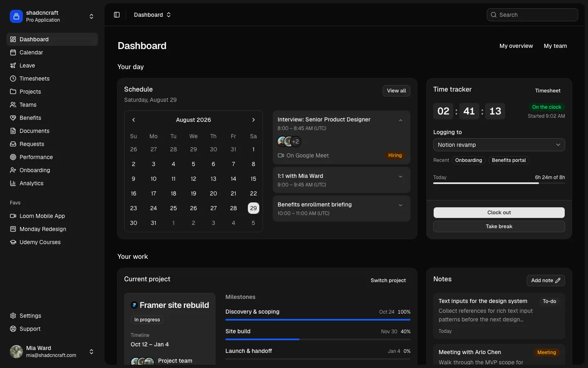This screenshot has height=368, width=588.
Task: Open Mia Ward account menu
Action: pyautogui.click(x=52, y=352)
